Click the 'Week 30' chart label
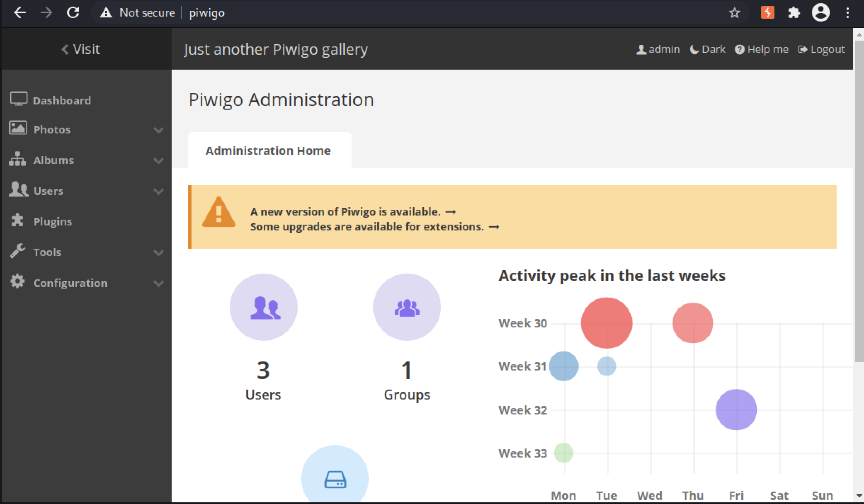This screenshot has height=504, width=864. tap(523, 323)
